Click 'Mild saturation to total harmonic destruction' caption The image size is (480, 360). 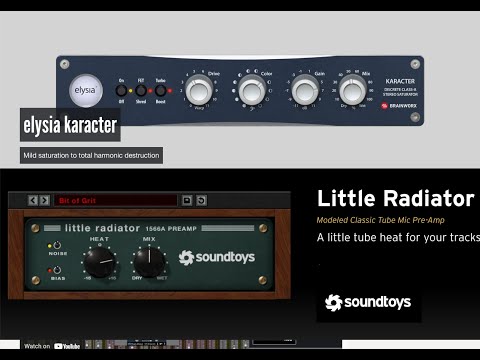[91, 155]
